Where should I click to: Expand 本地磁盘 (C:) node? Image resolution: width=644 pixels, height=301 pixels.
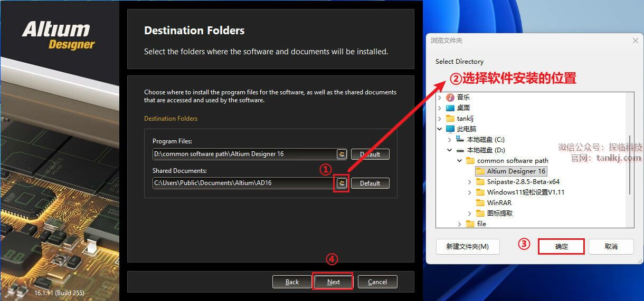coord(450,140)
